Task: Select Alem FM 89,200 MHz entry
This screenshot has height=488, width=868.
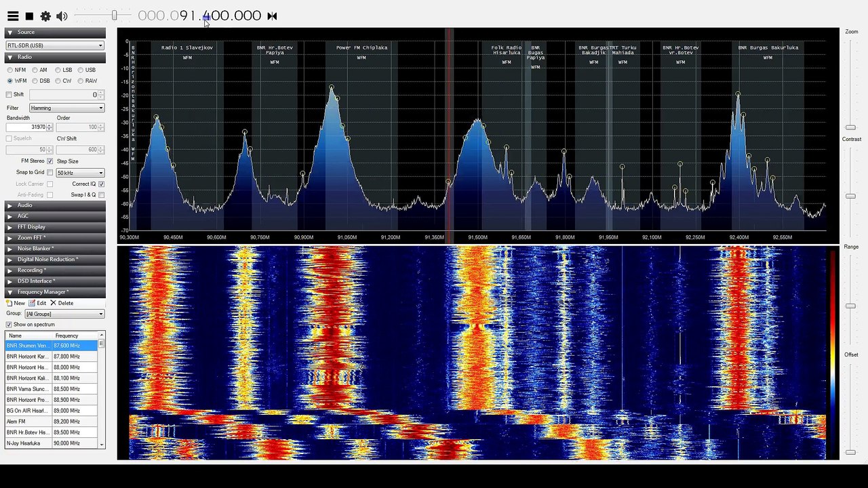Action: pyautogui.click(x=52, y=422)
